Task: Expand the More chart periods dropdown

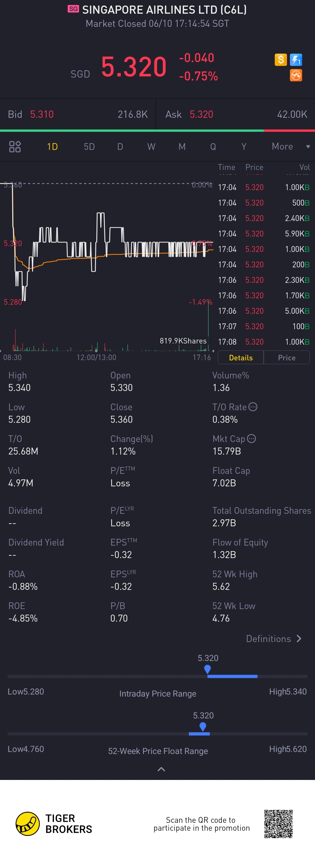Action: (290, 146)
